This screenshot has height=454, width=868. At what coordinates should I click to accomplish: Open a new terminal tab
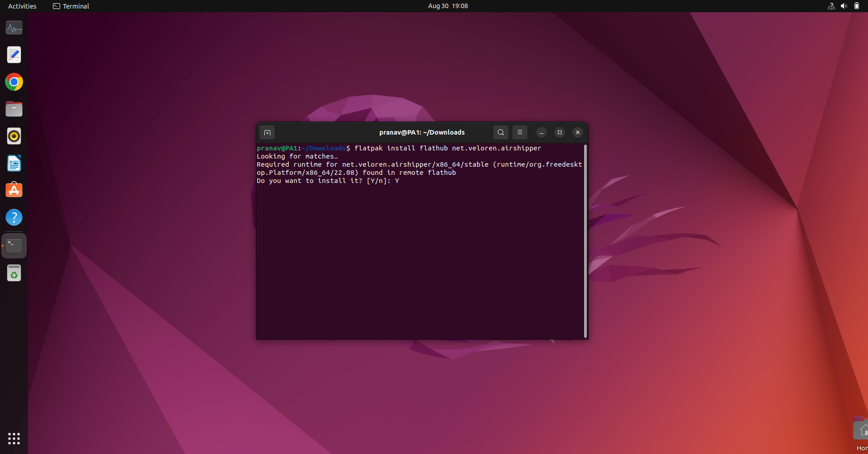[x=267, y=132]
